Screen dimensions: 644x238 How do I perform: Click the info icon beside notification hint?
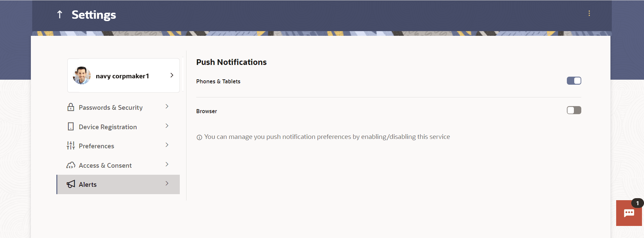point(199,137)
